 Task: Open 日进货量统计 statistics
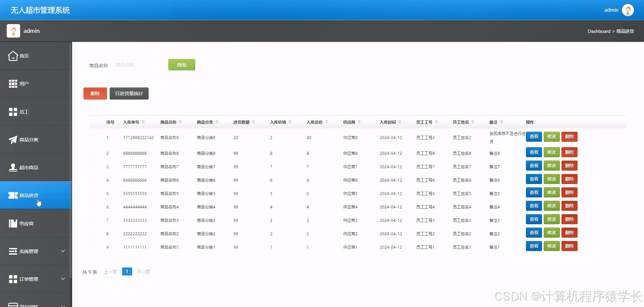(x=129, y=94)
